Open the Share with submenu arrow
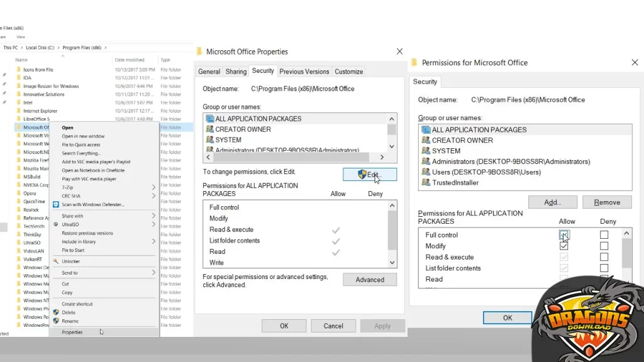 point(153,216)
